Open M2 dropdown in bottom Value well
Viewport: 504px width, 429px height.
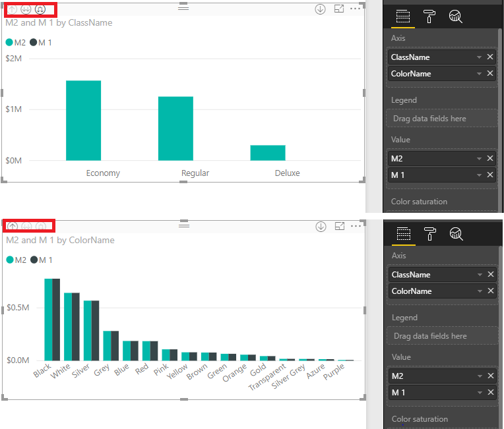480,376
